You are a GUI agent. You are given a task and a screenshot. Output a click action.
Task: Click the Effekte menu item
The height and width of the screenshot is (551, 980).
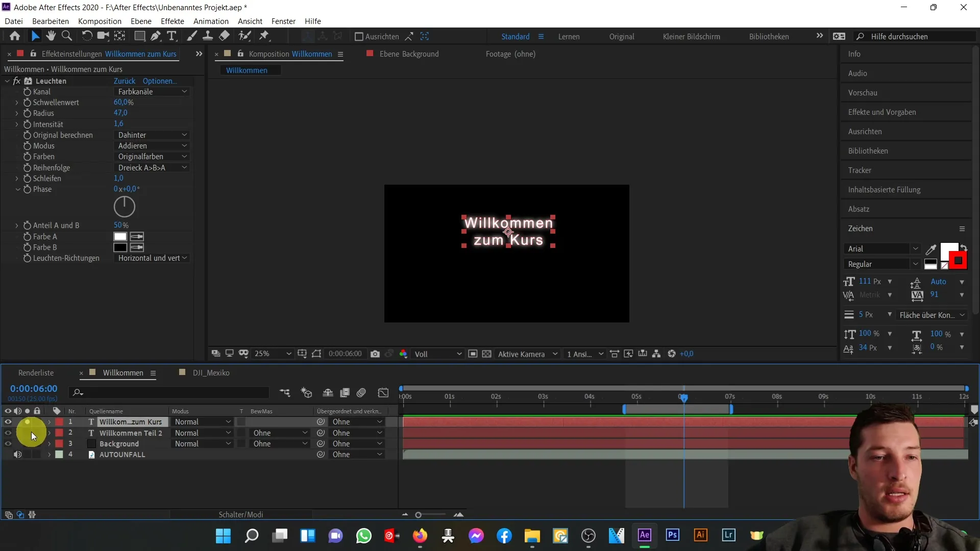coord(173,21)
